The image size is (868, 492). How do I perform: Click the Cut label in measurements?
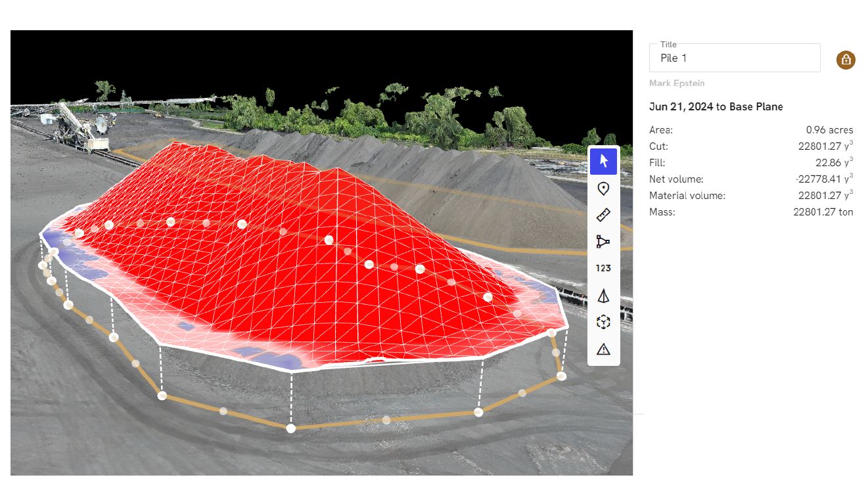click(x=658, y=146)
